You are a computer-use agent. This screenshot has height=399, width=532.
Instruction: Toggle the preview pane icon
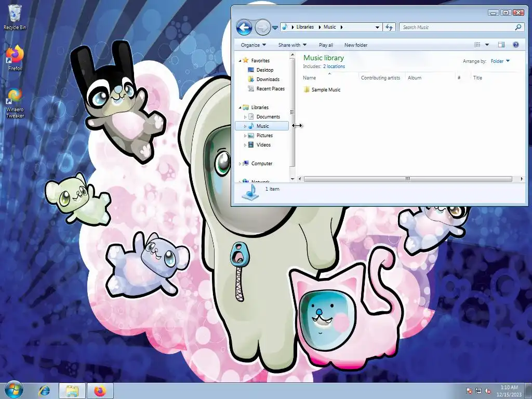point(501,45)
